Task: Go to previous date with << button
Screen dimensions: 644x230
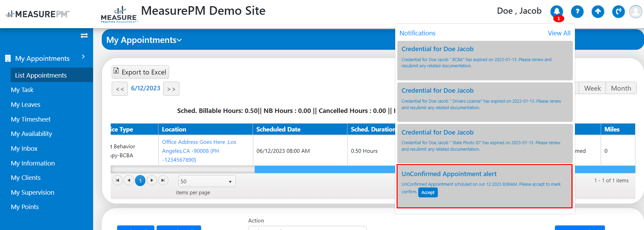Action: [120, 89]
